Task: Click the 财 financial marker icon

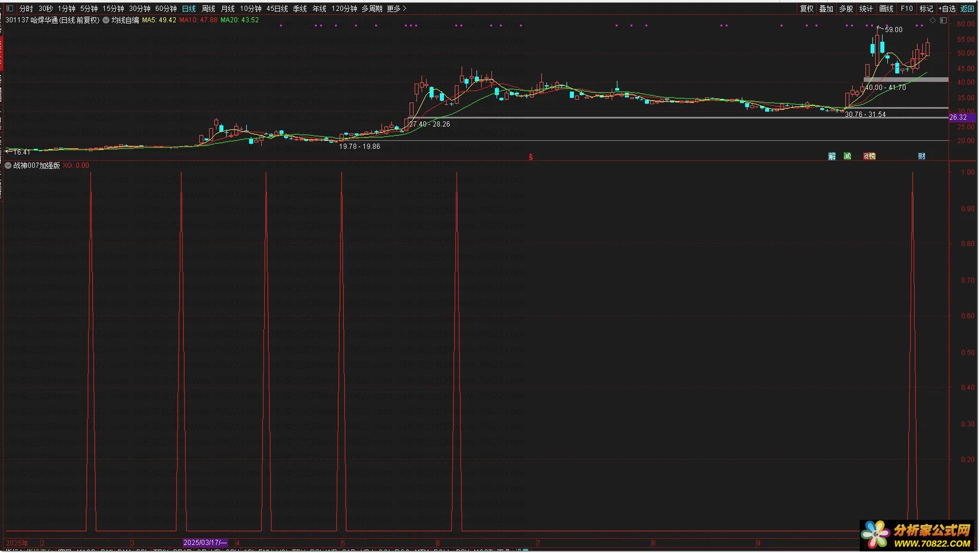Action: tap(922, 156)
